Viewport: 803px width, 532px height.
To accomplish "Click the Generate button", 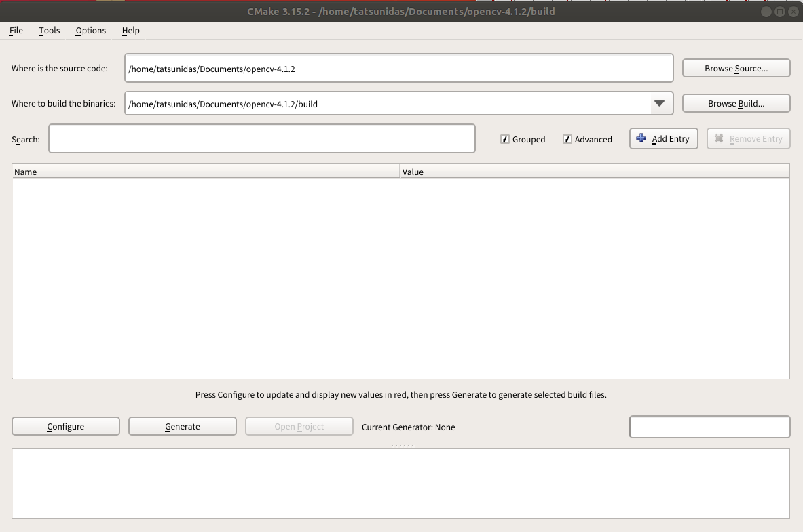I will (183, 426).
